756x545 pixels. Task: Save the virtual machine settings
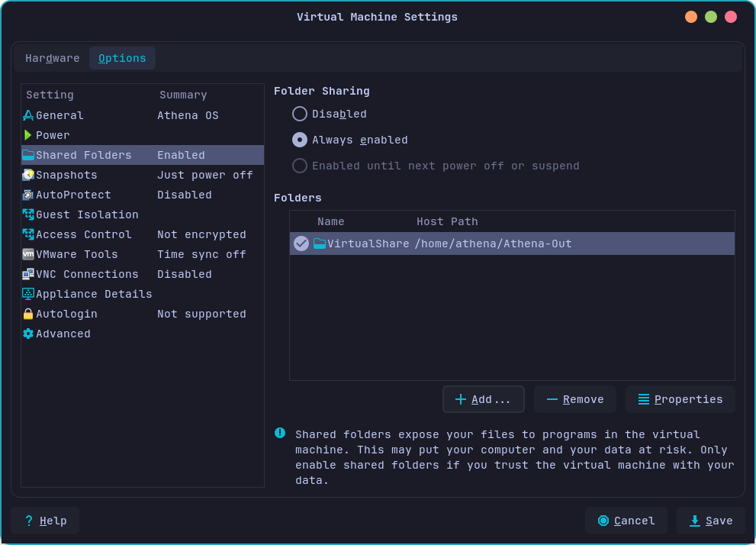711,521
